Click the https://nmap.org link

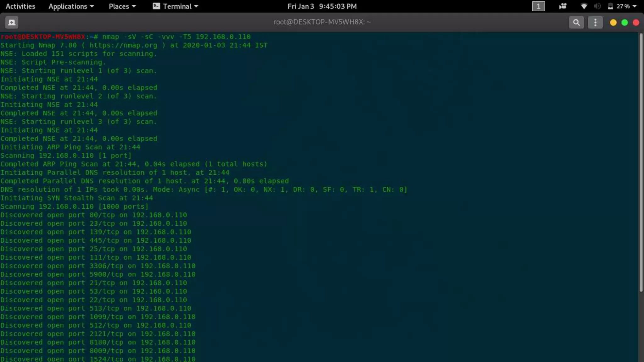coord(123,45)
